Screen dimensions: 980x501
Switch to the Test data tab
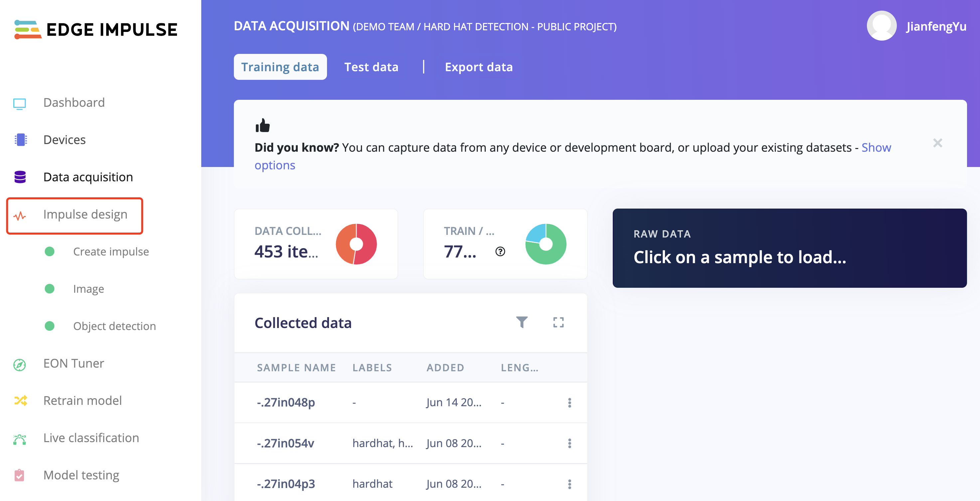coord(371,67)
